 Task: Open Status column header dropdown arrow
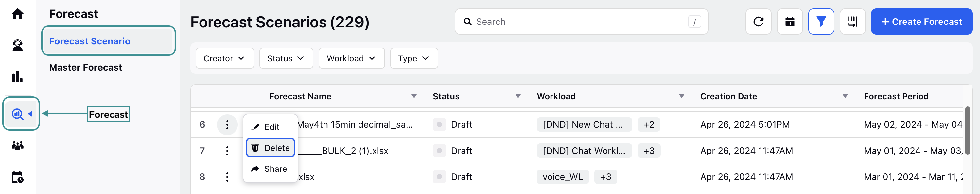[x=518, y=96]
